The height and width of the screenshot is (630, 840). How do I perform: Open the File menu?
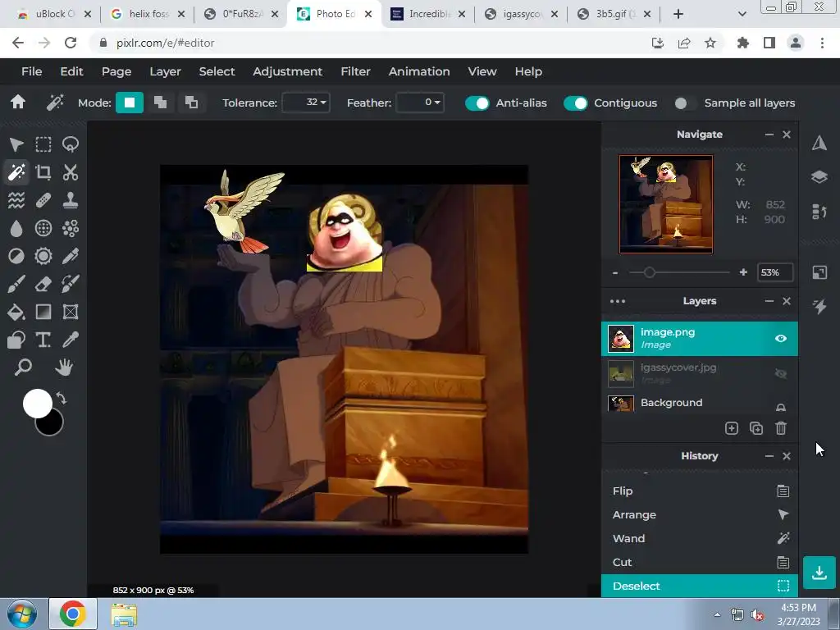click(x=32, y=71)
